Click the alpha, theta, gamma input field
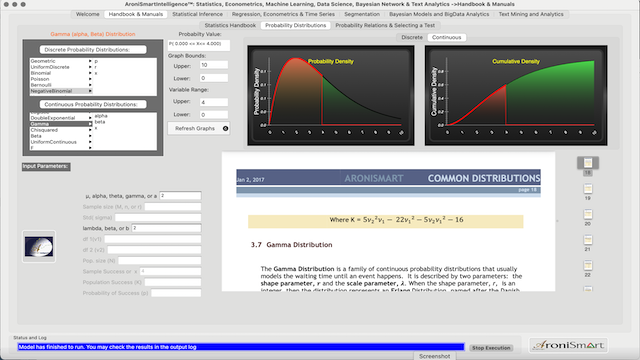 pos(180,196)
